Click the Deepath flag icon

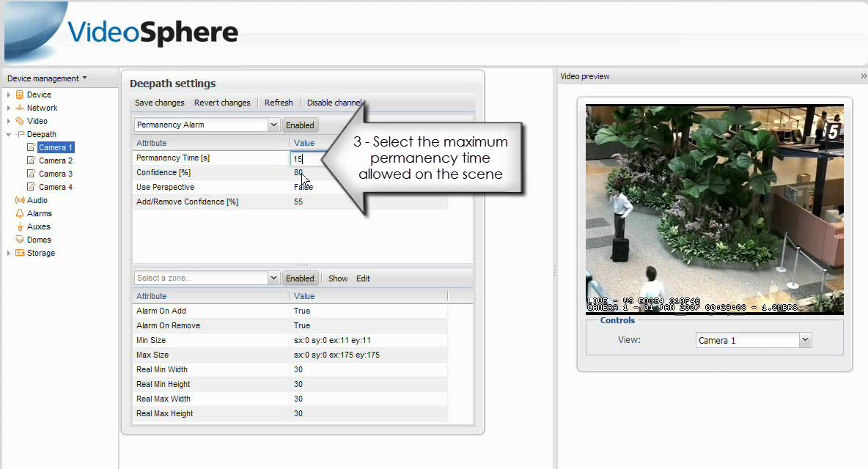pyautogui.click(x=19, y=134)
